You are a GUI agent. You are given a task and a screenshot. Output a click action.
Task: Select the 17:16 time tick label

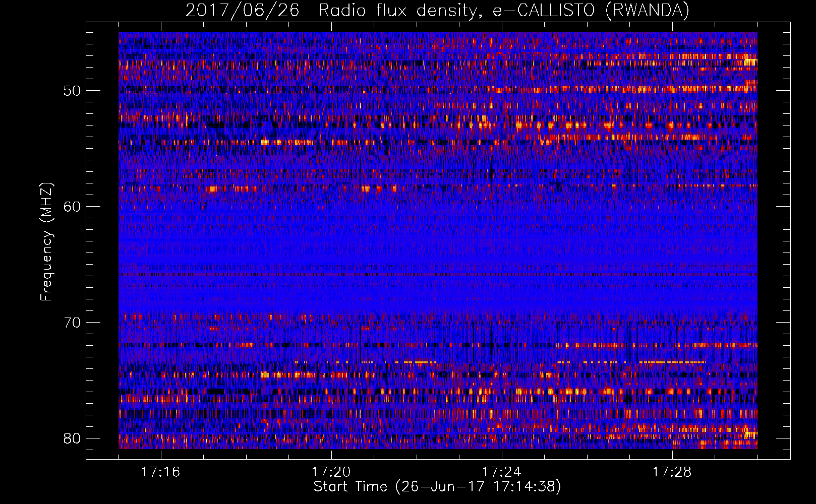[x=160, y=472]
